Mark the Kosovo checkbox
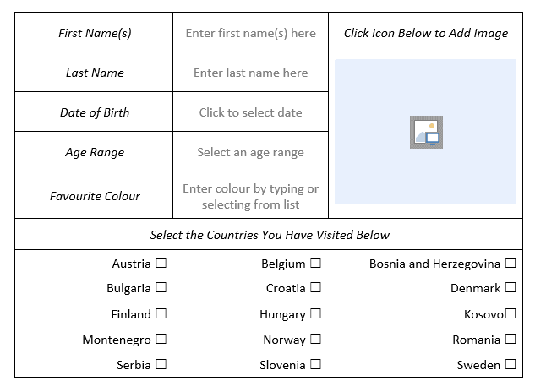The image size is (535, 392). point(510,314)
